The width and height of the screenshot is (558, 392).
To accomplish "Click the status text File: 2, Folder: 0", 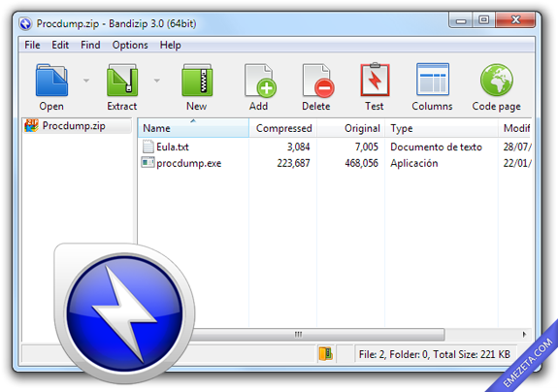I will tap(393, 354).
